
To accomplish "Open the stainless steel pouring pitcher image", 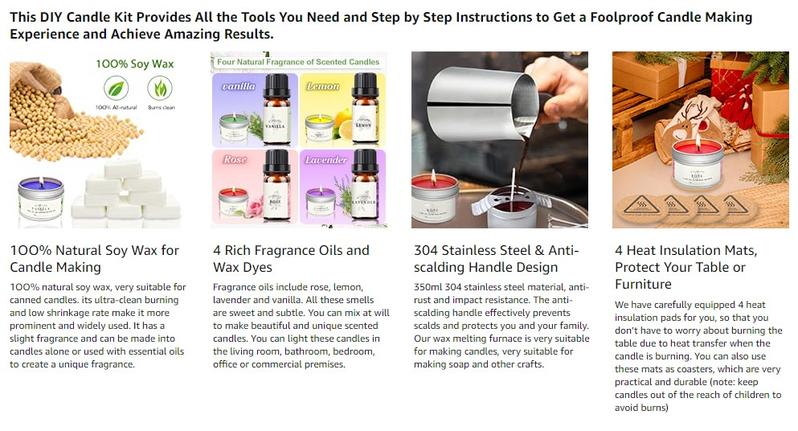I will pyautogui.click(x=500, y=139).
